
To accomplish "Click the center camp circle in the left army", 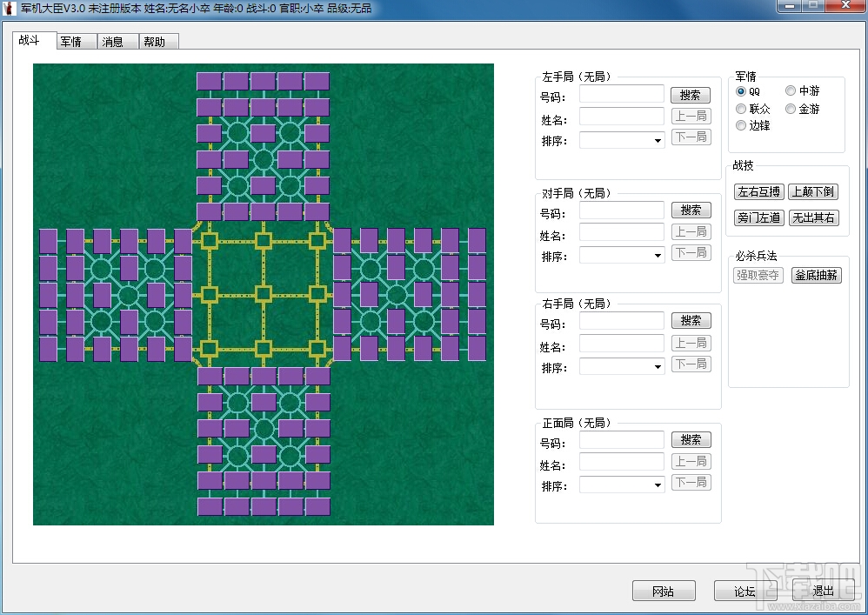I will pos(129,295).
